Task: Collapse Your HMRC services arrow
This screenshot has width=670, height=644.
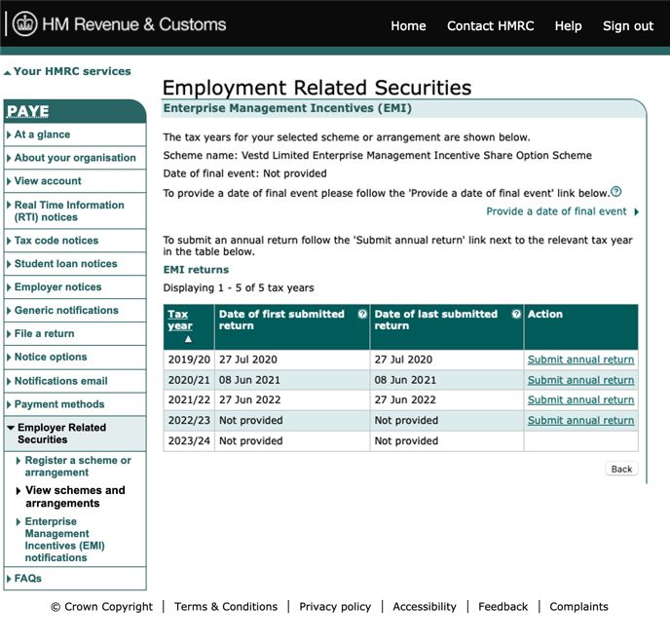Action: tap(7, 73)
